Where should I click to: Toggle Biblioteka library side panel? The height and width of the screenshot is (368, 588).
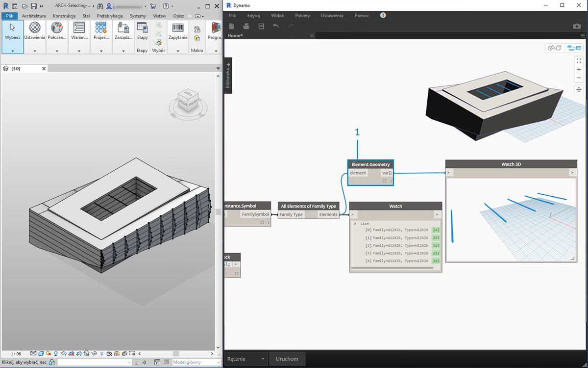click(x=228, y=76)
